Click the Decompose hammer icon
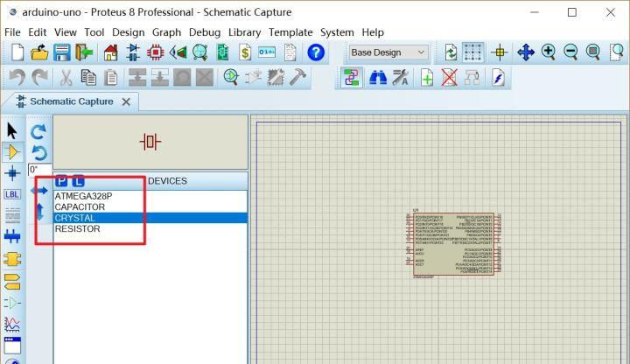This screenshot has height=364, width=630. click(x=297, y=77)
